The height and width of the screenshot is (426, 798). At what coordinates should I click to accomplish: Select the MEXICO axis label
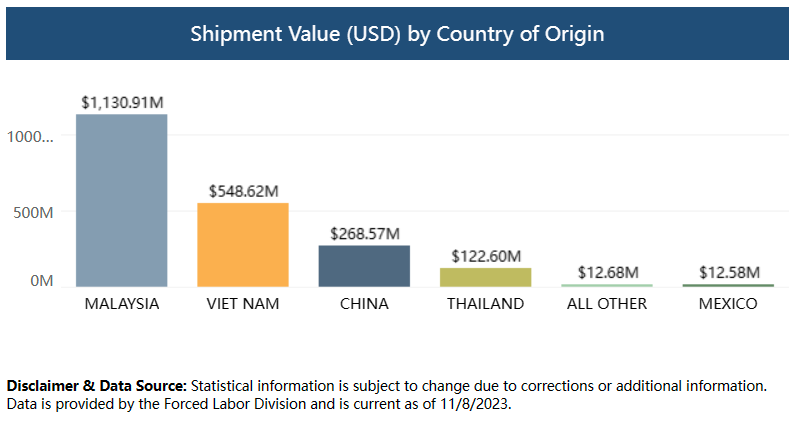[728, 304]
